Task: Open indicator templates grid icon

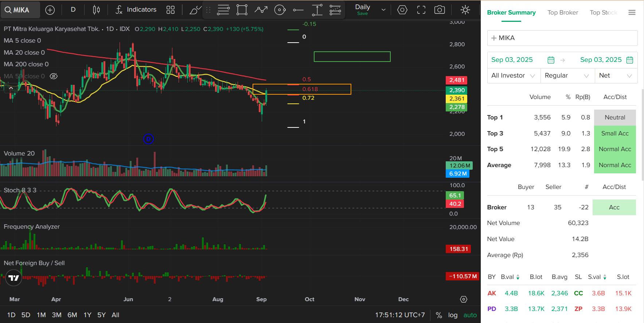Action: tap(171, 10)
